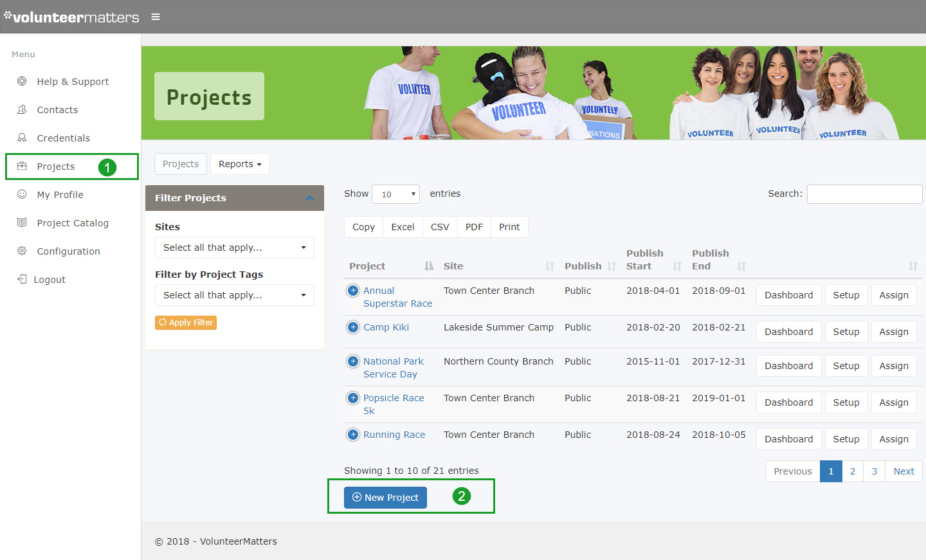
Task: Click the Credentials sidebar icon
Action: [x=21, y=138]
